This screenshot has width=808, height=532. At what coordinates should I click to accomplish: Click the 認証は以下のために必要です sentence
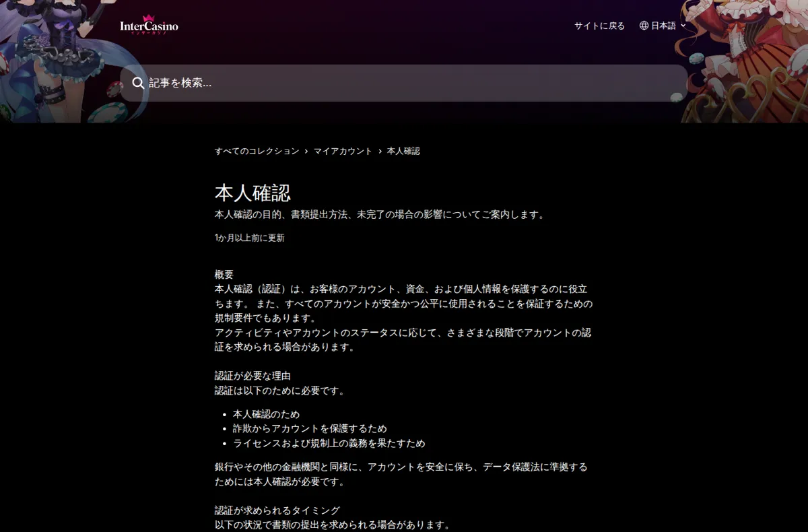(x=280, y=391)
